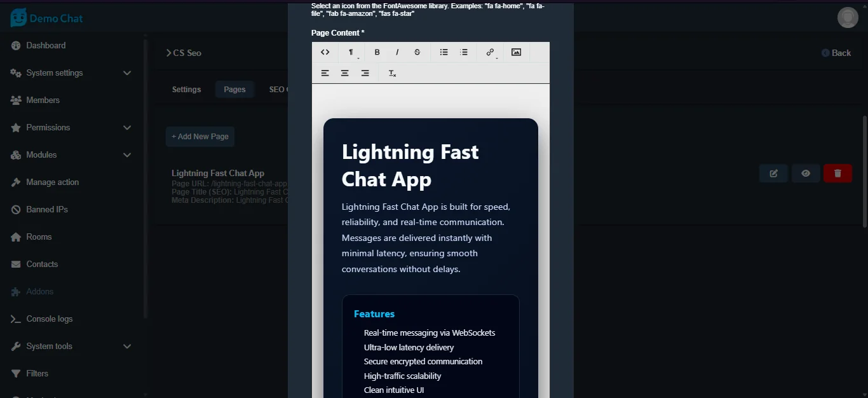Preview page with the eye icon
The image size is (868, 398).
[x=806, y=174]
